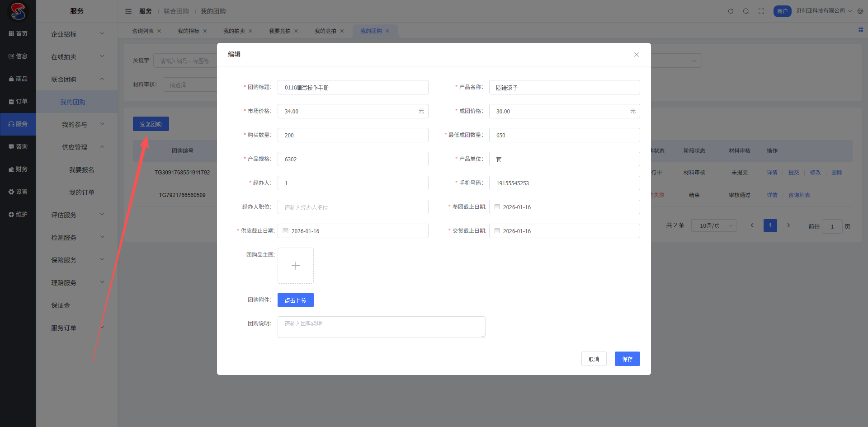Expand the 评估服务 submenu
This screenshot has width=868, height=427.
pyautogui.click(x=77, y=215)
